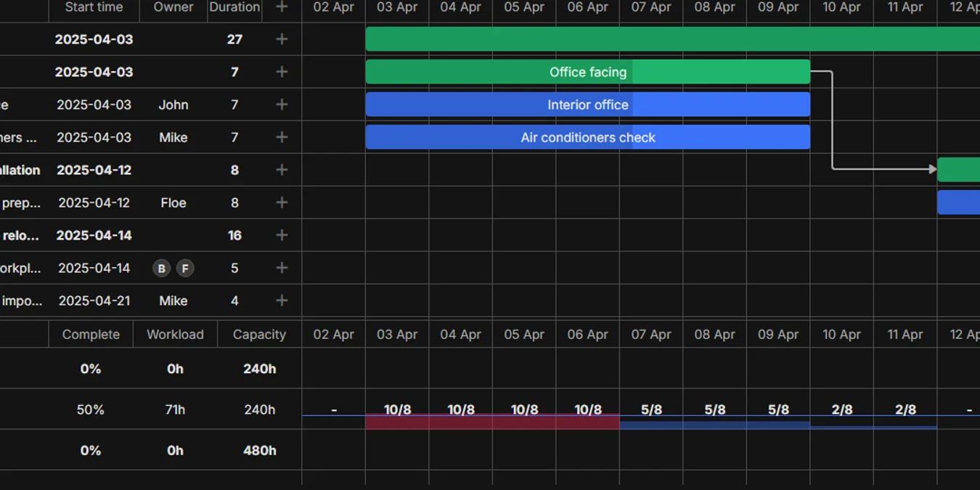
Task: Click the Owner column header
Action: pos(173,7)
